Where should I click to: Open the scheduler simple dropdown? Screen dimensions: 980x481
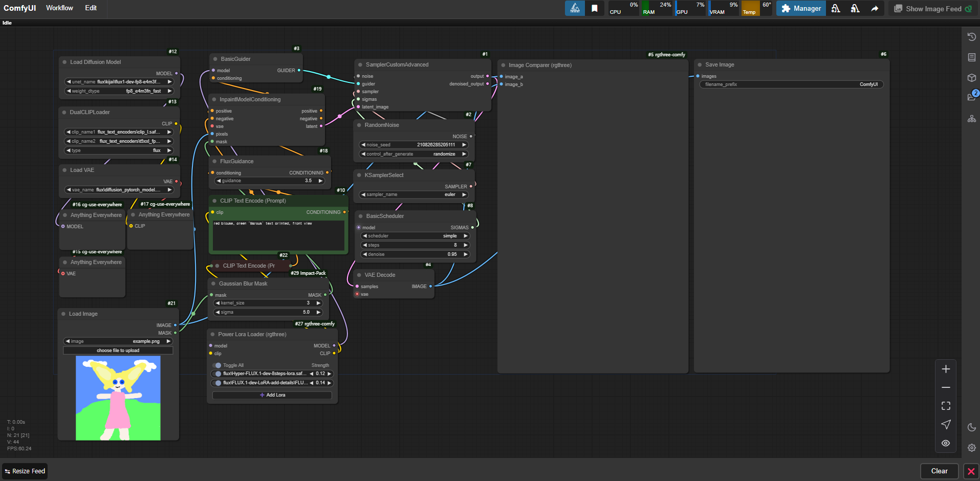pyautogui.click(x=415, y=236)
